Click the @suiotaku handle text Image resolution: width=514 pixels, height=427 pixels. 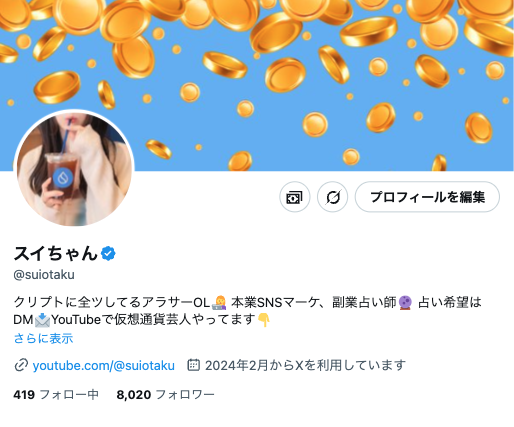click(44, 275)
